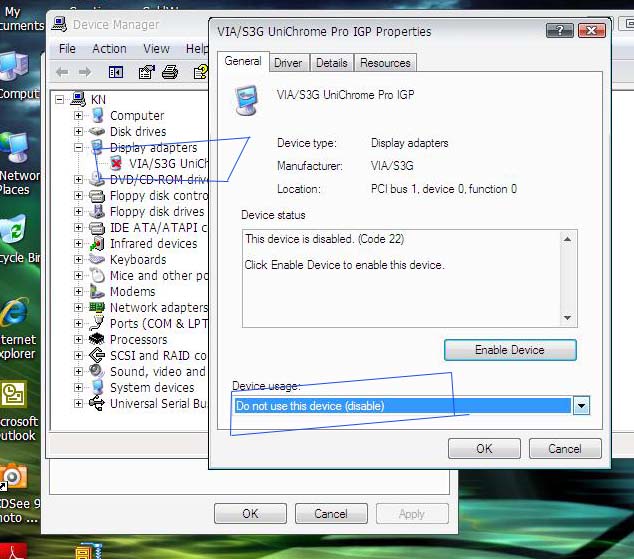Open the Action menu in Device Manager
Image resolution: width=634 pixels, height=559 pixels.
point(109,49)
